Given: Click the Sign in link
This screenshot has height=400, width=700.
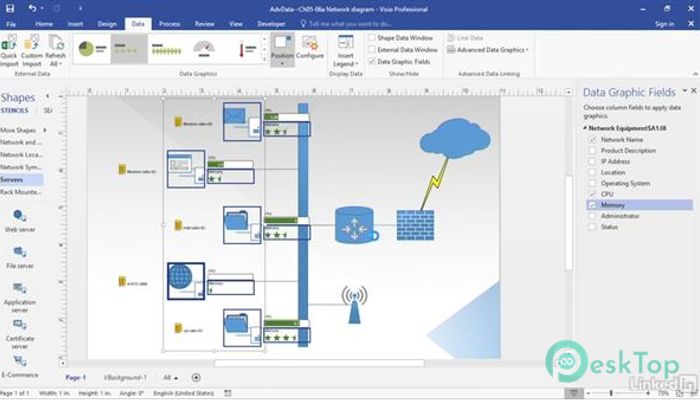Looking at the screenshot, I should point(665,24).
